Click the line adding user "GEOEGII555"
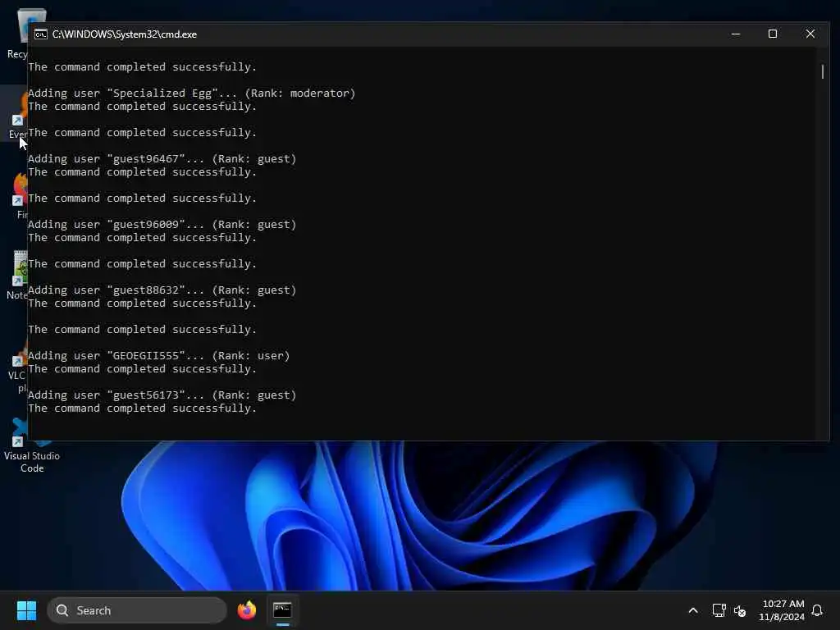Viewport: 840px width, 630px height. click(159, 356)
